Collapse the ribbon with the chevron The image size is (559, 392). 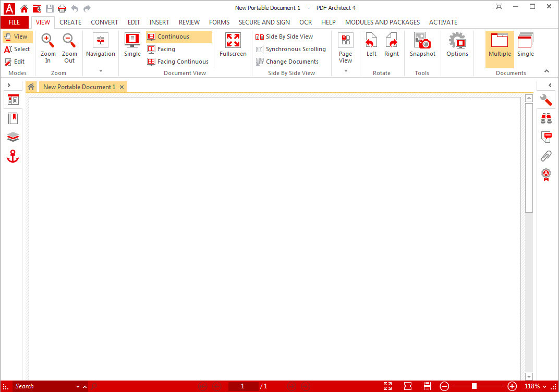546,71
